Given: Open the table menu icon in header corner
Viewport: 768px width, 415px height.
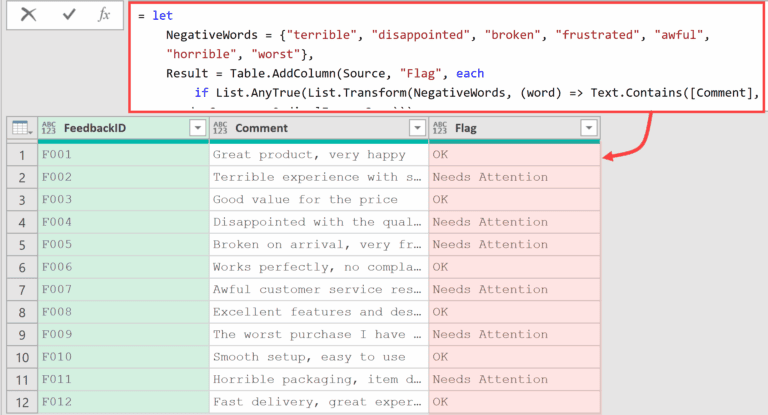Looking at the screenshot, I should click(x=22, y=128).
